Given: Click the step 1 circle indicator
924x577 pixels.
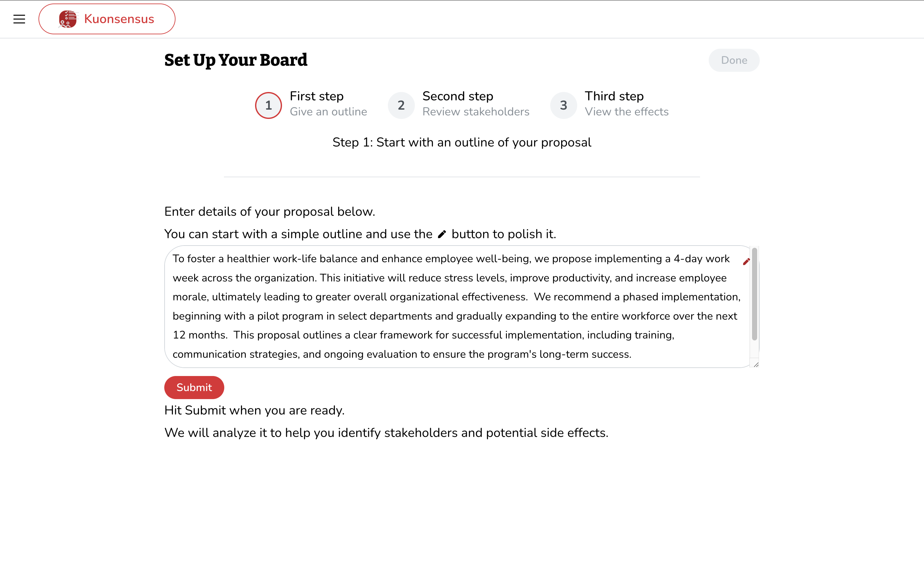Looking at the screenshot, I should (269, 105).
